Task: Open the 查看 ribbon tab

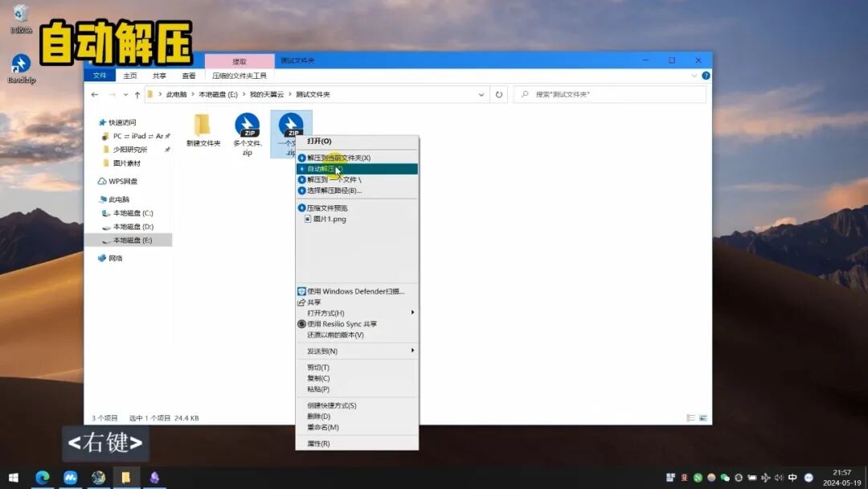Action: tap(189, 76)
